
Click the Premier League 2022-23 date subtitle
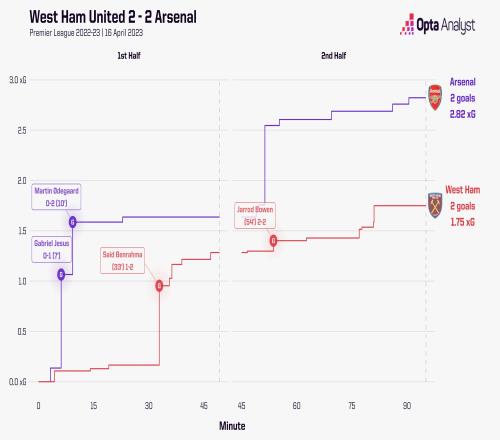[x=86, y=33]
